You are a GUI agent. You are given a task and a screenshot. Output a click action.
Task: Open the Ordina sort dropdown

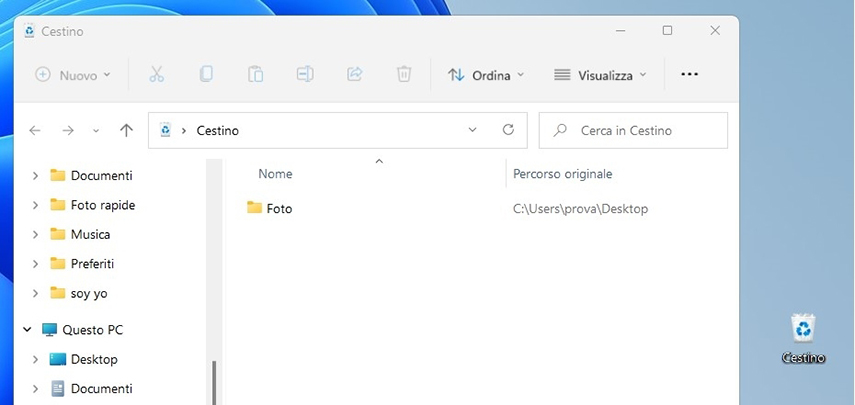(485, 75)
